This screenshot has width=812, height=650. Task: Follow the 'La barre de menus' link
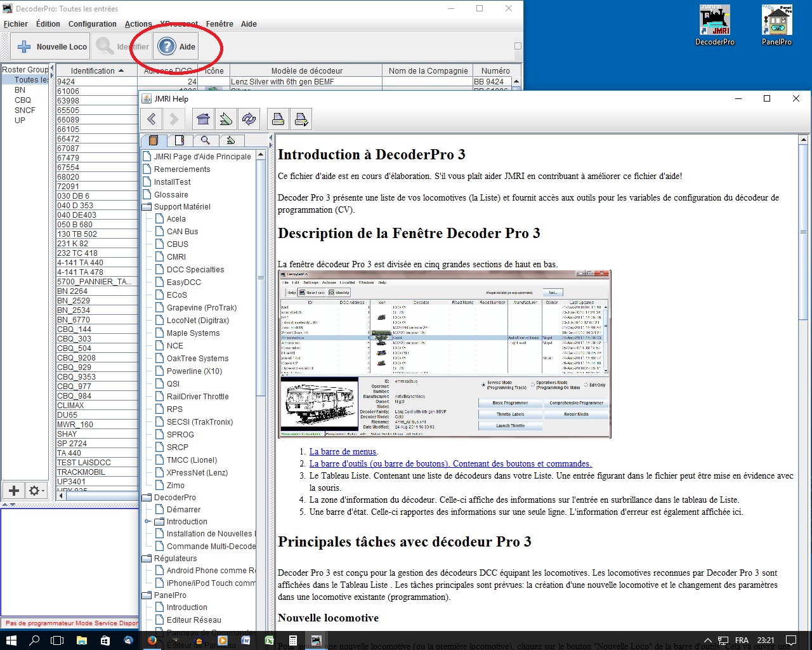(x=343, y=451)
